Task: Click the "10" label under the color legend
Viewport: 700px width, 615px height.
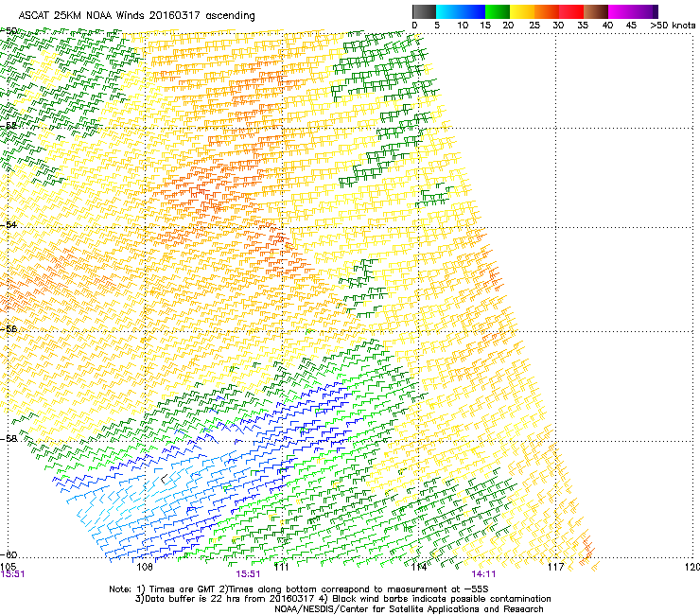Action: [463, 26]
